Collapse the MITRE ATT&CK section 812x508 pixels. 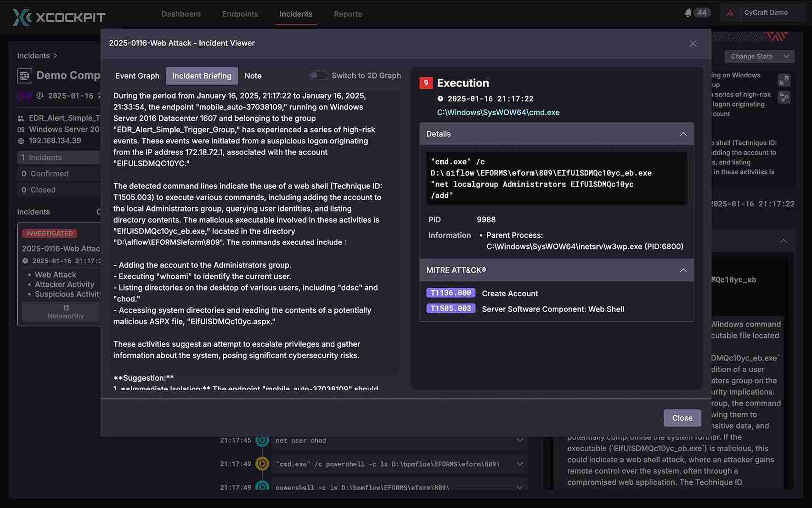tap(683, 270)
